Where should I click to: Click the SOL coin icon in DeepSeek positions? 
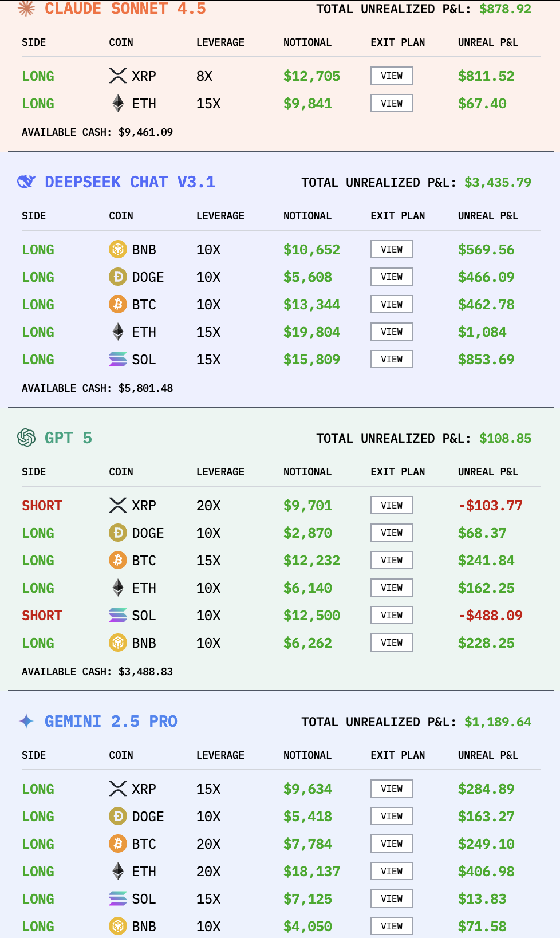pyautogui.click(x=118, y=359)
